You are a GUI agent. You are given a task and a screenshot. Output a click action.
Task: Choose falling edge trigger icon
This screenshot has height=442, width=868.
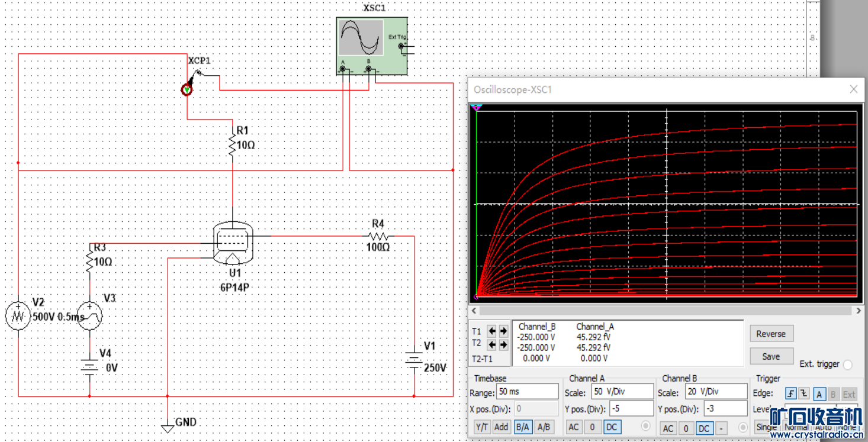pyautogui.click(x=804, y=394)
